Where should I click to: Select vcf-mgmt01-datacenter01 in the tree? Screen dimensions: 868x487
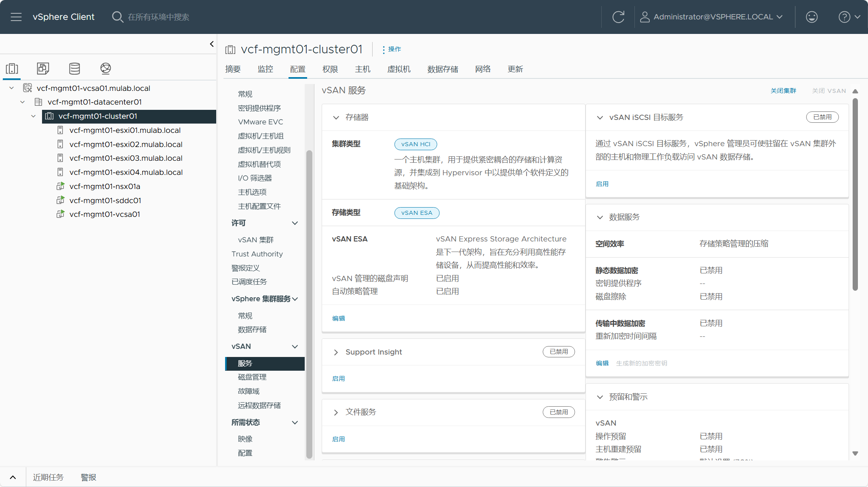[x=95, y=102]
